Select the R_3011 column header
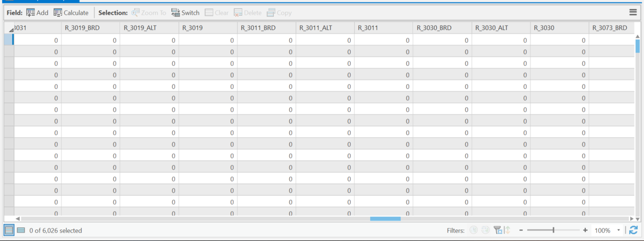 (384, 28)
